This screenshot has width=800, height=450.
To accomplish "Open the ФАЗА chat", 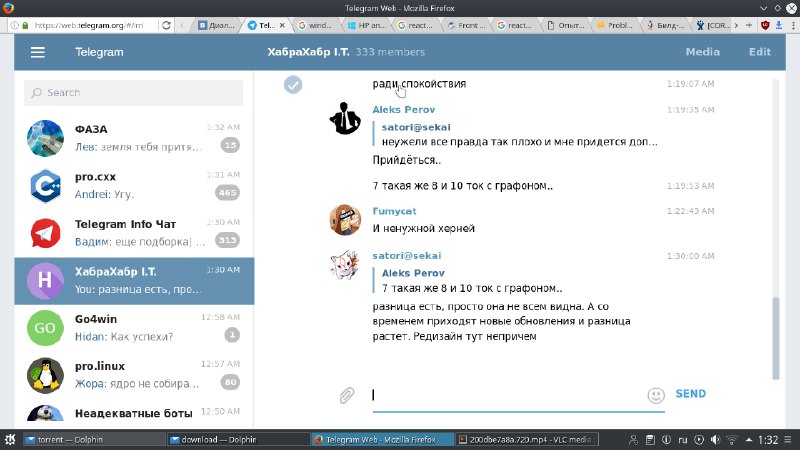I will pyautogui.click(x=134, y=138).
